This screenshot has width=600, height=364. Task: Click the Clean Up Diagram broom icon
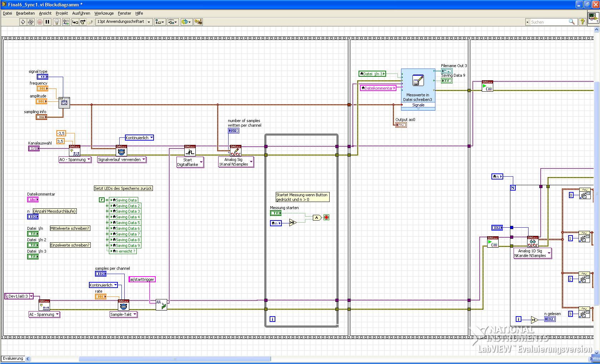pos(198,22)
